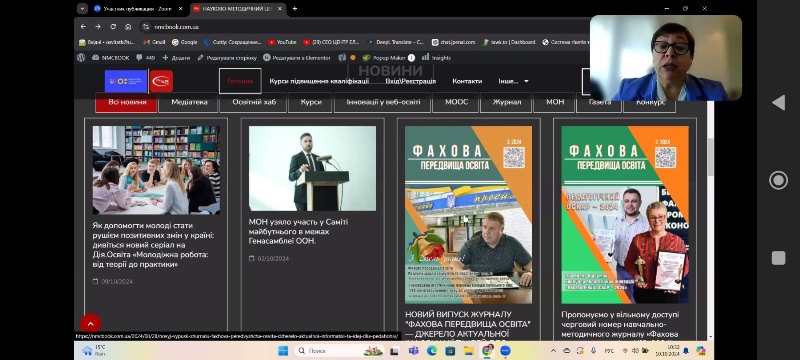
Task: Click the 02/10/2024 article date
Action: pos(269,259)
